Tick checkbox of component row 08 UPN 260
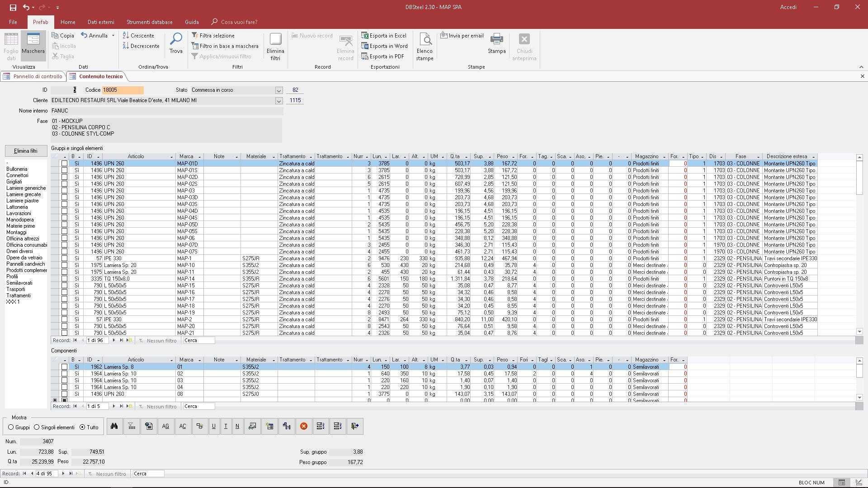Image resolution: width=868 pixels, height=488 pixels. point(64,394)
